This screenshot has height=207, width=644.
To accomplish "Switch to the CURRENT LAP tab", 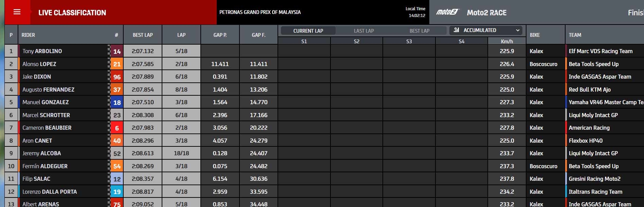I will pyautogui.click(x=308, y=31).
